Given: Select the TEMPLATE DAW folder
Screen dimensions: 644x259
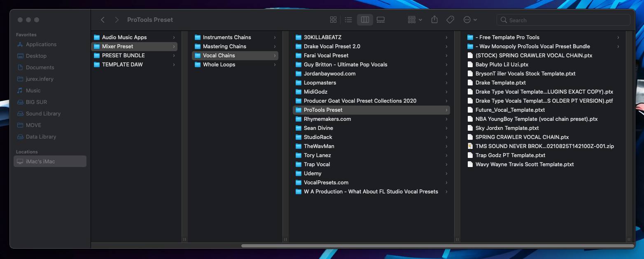Looking at the screenshot, I should click(134, 64).
